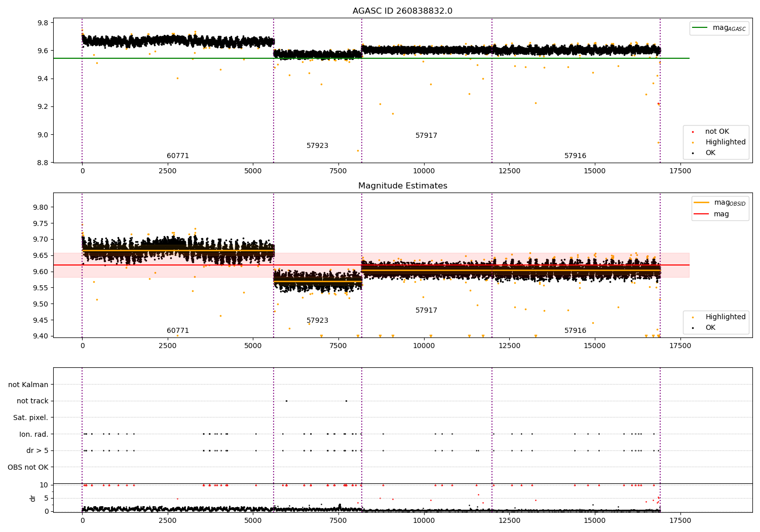The height and width of the screenshot is (532, 760).
Task: Click the 17500 x-tick of the bottom plot
Action: [679, 520]
